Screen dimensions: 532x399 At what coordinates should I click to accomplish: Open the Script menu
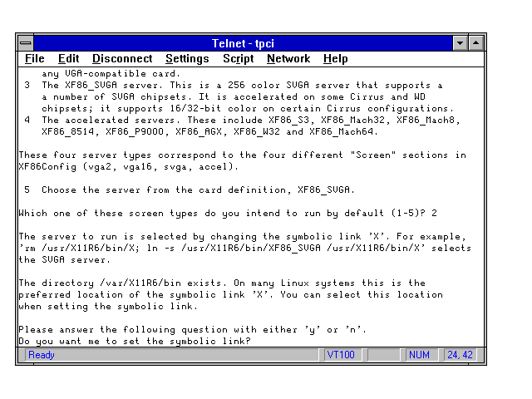click(x=238, y=59)
